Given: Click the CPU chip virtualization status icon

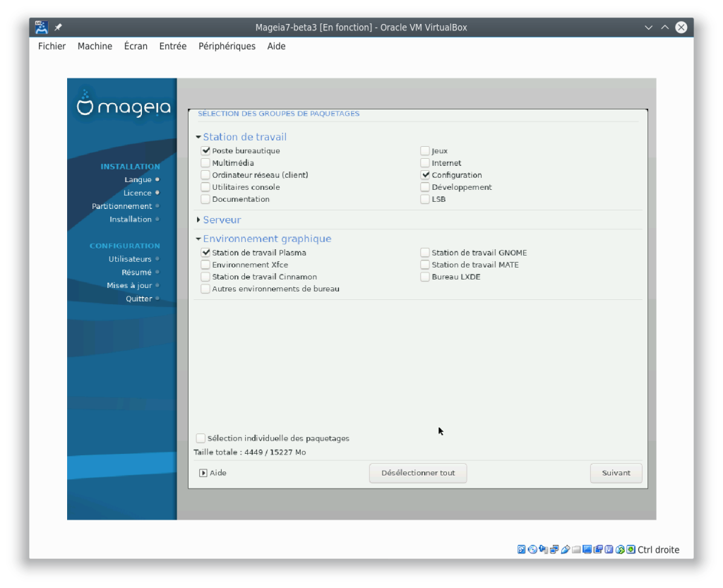Looking at the screenshot, I should pyautogui.click(x=609, y=549).
